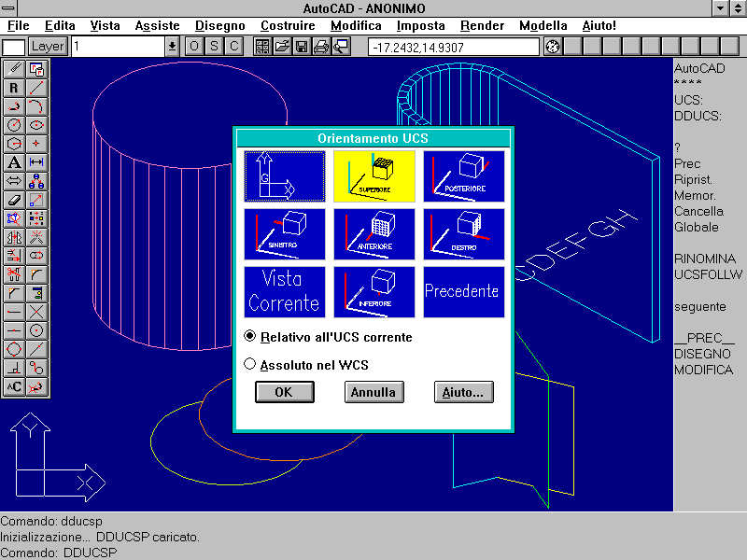Pick the Polygon tool
Image resolution: width=747 pixels, height=560 pixels.
coord(14,144)
